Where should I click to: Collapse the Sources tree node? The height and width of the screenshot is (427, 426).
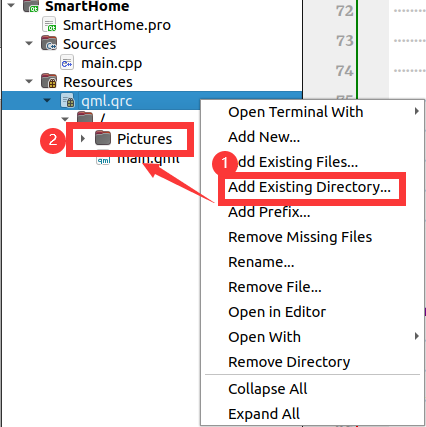29,44
